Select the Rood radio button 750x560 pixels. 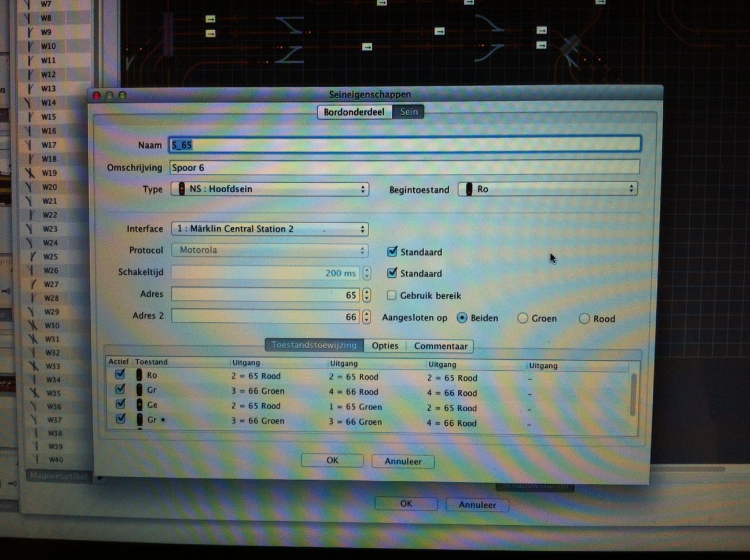[584, 318]
